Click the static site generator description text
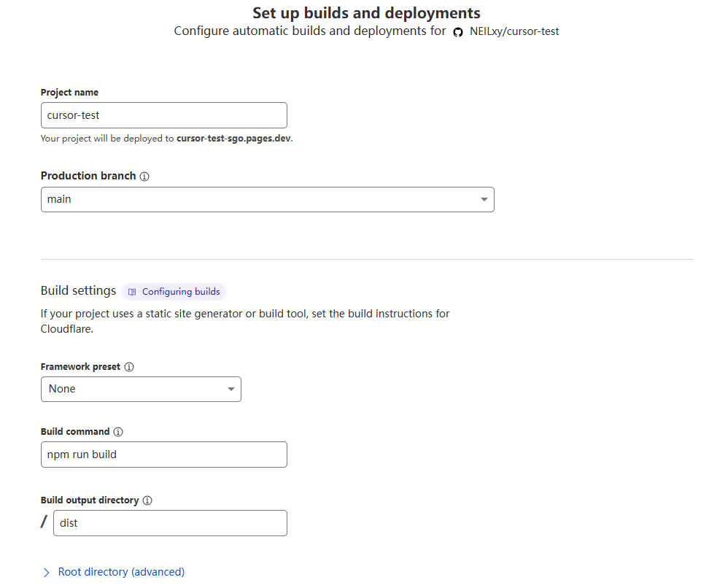Image resolution: width=709 pixels, height=588 pixels. 245,321
